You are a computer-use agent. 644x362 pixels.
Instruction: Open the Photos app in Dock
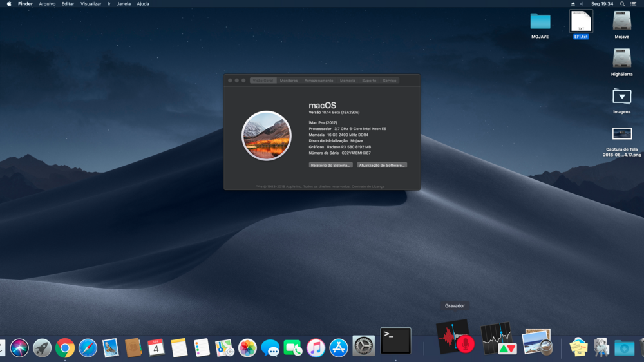pos(247,348)
